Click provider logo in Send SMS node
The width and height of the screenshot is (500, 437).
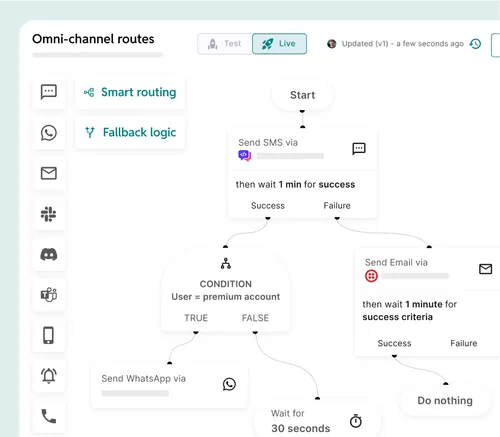tap(245, 156)
